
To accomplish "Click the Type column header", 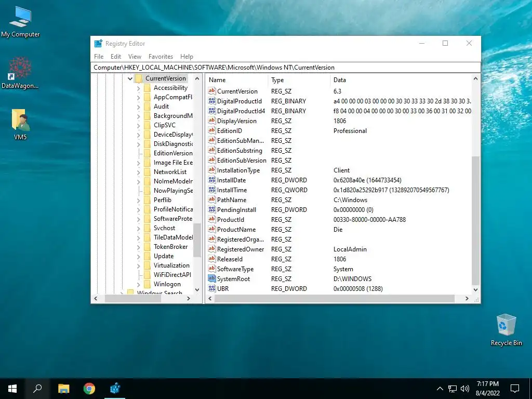I will click(x=299, y=79).
